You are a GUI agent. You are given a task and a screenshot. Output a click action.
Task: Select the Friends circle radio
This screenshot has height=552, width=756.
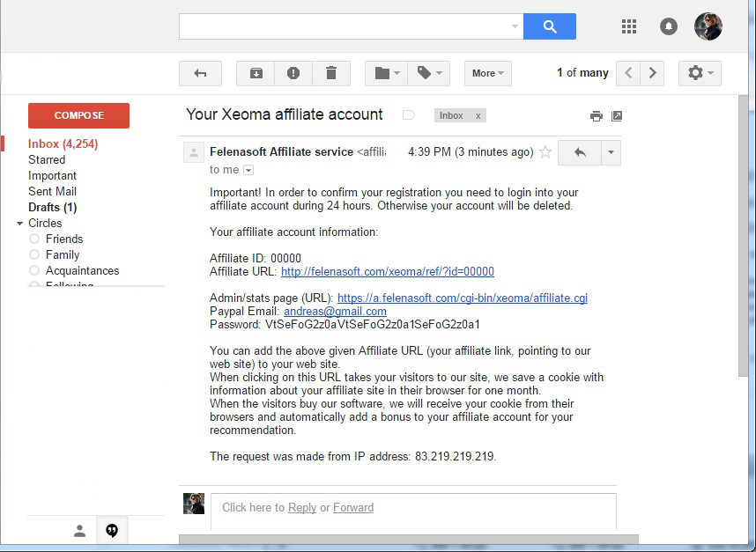coord(34,239)
